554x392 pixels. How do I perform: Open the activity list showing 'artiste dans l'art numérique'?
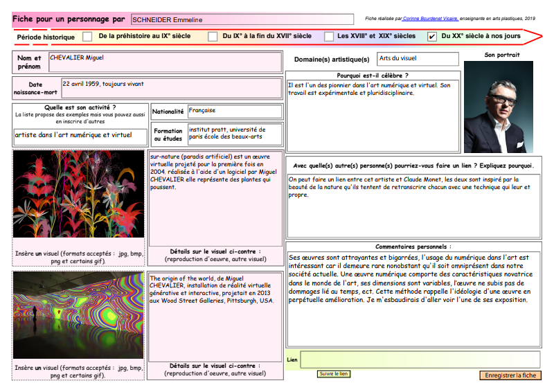80,136
